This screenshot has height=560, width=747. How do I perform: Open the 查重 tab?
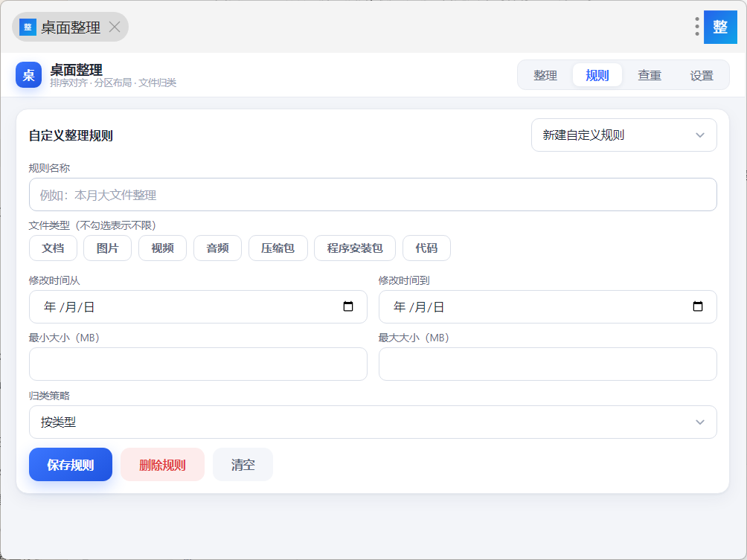[x=650, y=75]
